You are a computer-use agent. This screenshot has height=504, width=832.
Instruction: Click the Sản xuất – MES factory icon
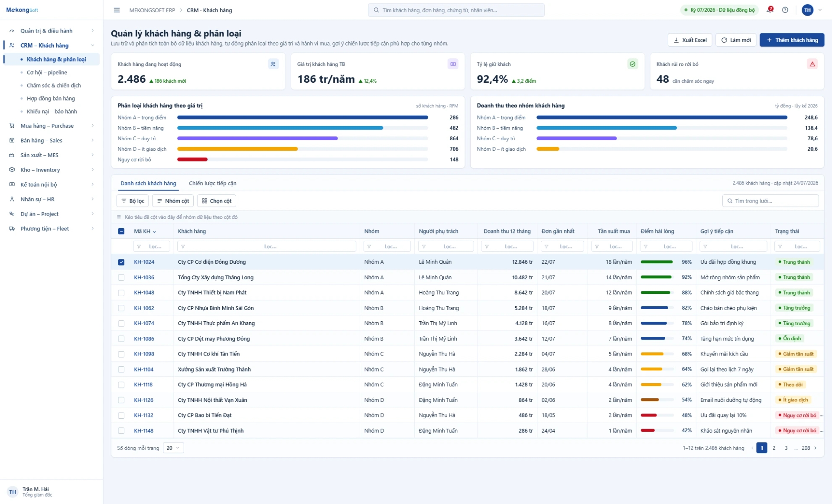coord(12,155)
